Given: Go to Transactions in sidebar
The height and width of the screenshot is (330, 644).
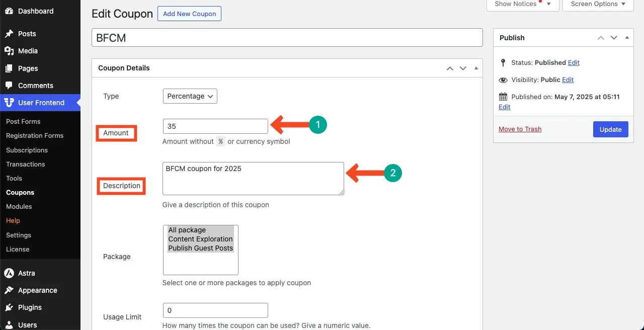Looking at the screenshot, I should [25, 164].
